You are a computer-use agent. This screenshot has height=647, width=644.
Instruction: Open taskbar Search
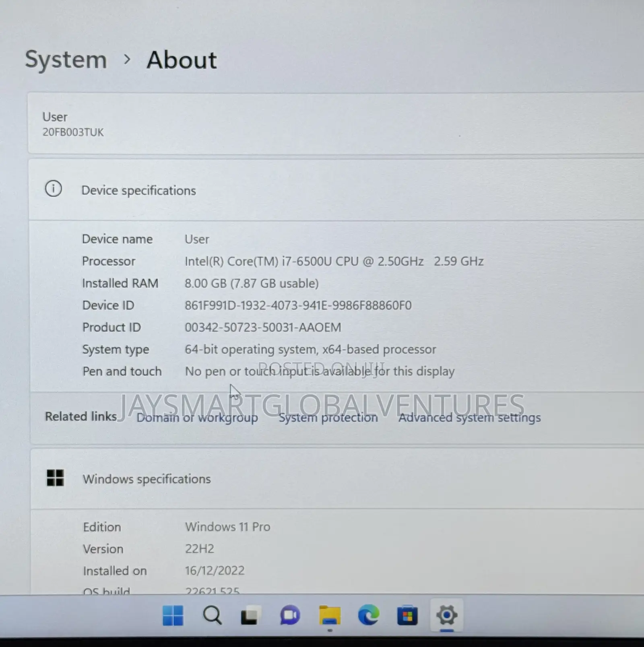click(212, 615)
